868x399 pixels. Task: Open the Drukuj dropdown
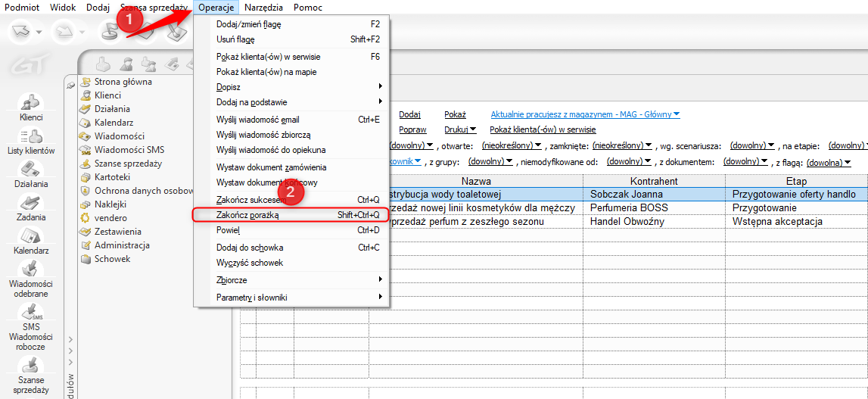coord(461,129)
